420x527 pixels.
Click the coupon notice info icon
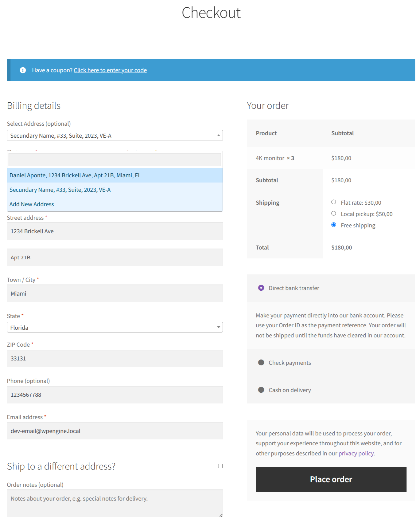click(23, 70)
